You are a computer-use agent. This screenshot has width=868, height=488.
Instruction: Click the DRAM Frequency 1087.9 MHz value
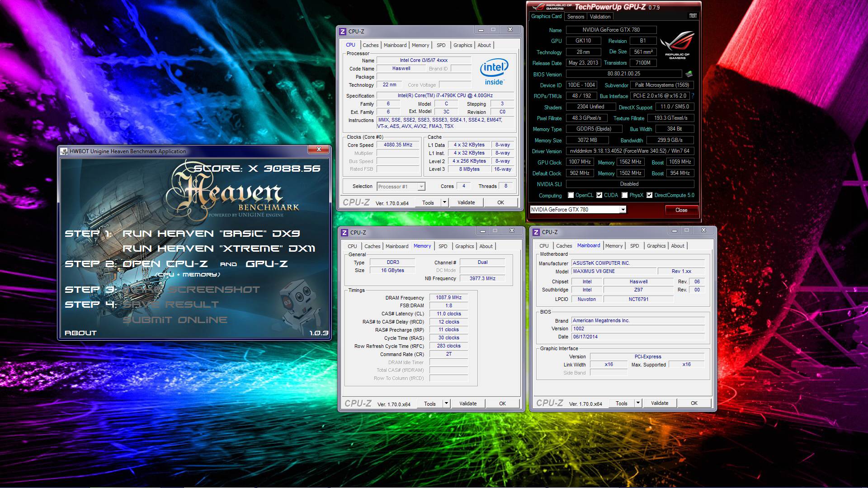[x=448, y=298]
